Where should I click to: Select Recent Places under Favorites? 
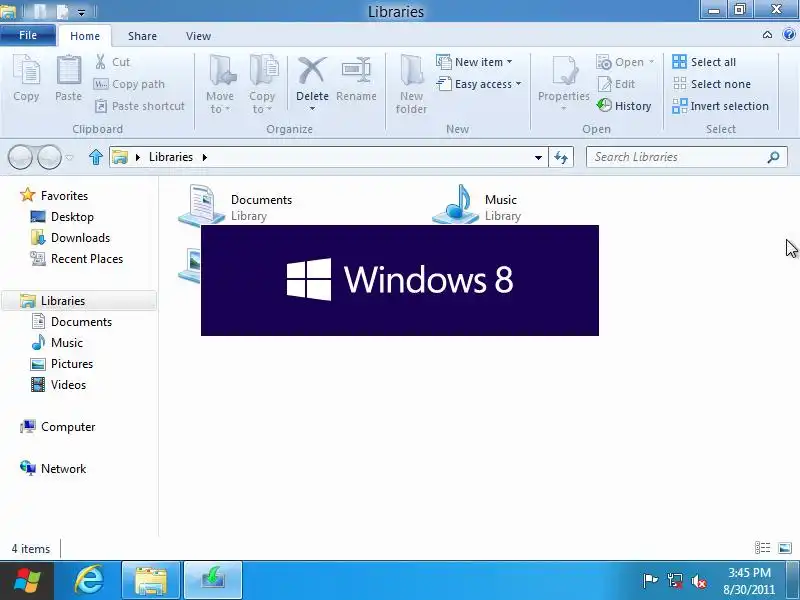(x=77, y=259)
